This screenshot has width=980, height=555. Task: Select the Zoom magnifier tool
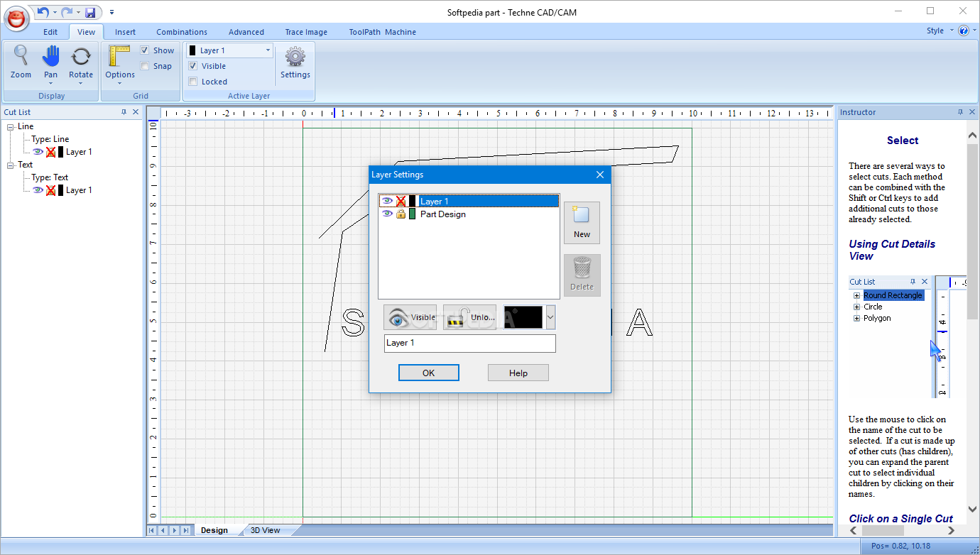click(21, 62)
